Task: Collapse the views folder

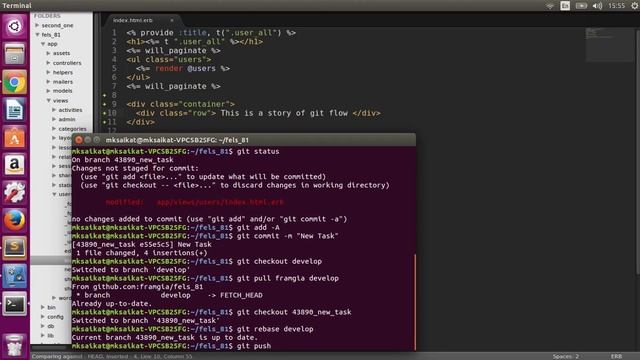Action: pos(48,100)
